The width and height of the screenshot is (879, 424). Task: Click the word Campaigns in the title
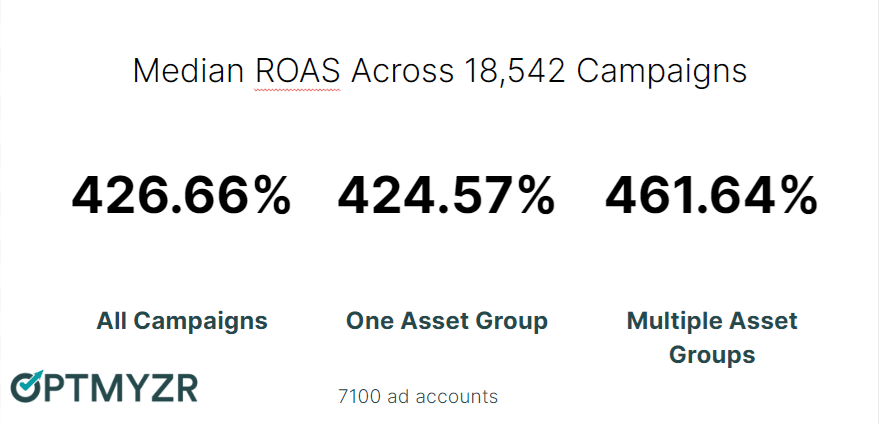(x=662, y=71)
